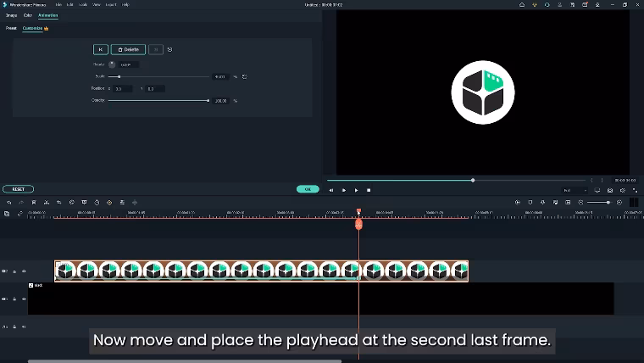Click the Stop button in preview

click(x=369, y=190)
